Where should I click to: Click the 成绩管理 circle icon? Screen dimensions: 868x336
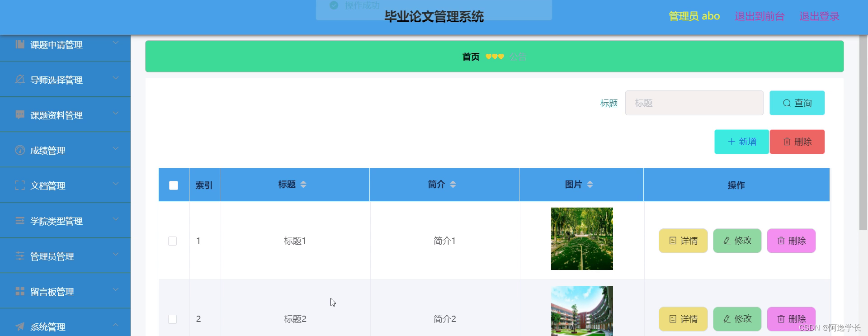coord(20,150)
